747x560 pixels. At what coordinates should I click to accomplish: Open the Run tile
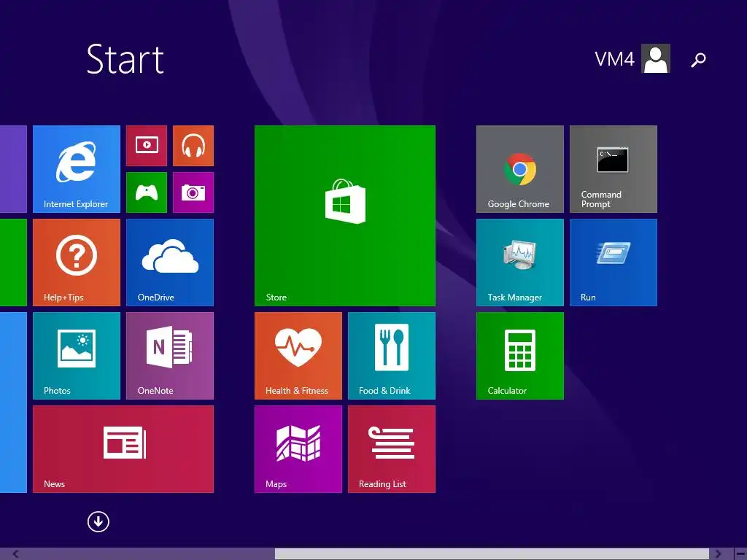pyautogui.click(x=613, y=262)
